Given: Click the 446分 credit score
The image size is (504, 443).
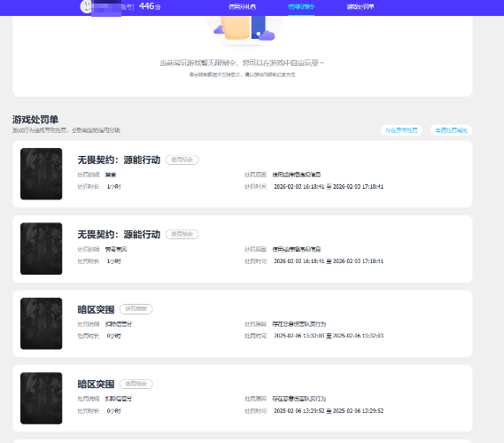Looking at the screenshot, I should 150,6.
